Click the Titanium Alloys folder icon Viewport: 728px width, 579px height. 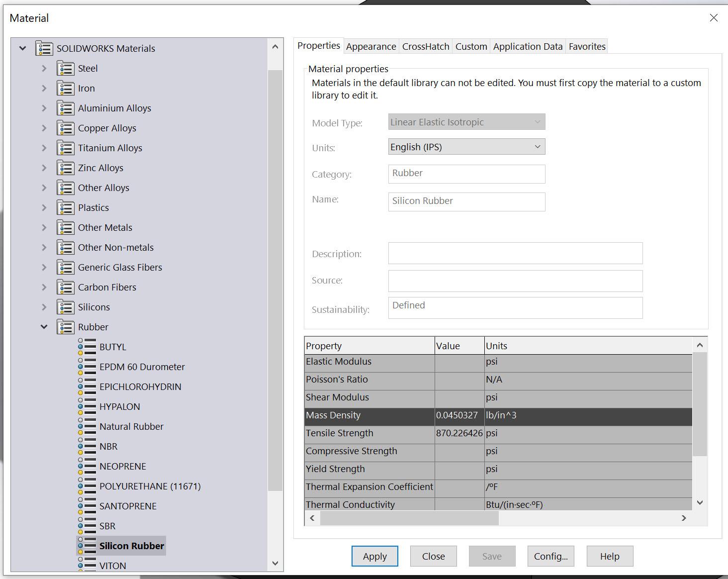point(66,148)
